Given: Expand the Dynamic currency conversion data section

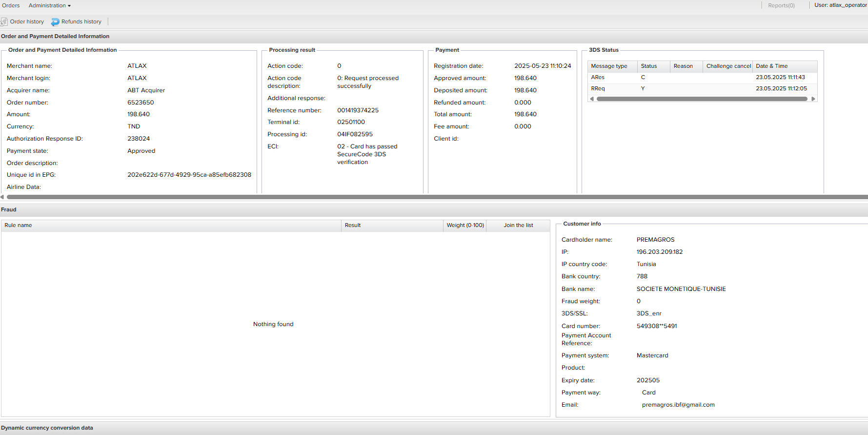Looking at the screenshot, I should 47,428.
